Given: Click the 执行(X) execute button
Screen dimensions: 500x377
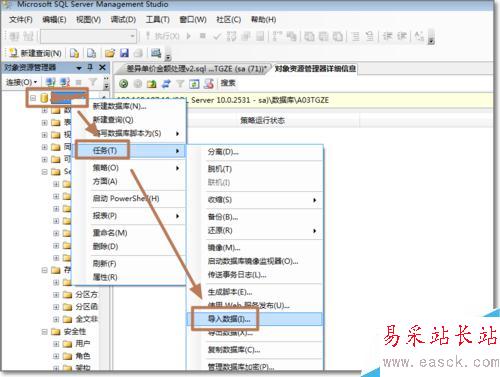Looking at the screenshot, I should click(163, 36).
